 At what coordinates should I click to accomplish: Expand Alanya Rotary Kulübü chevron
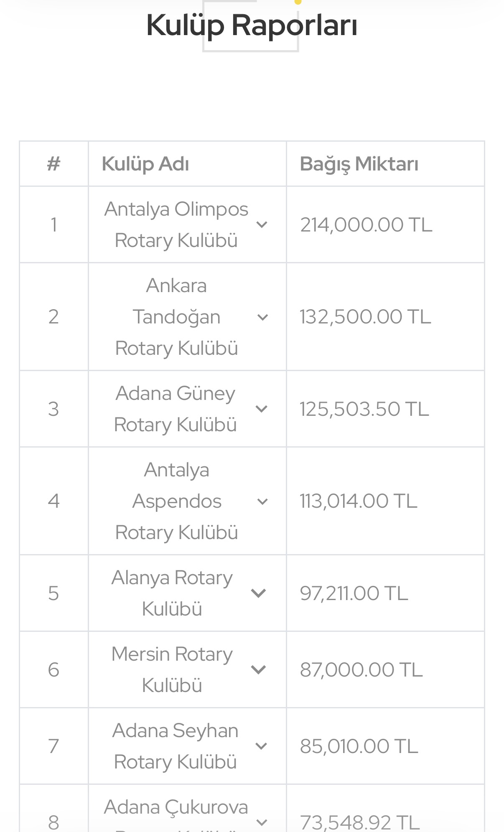(x=259, y=593)
